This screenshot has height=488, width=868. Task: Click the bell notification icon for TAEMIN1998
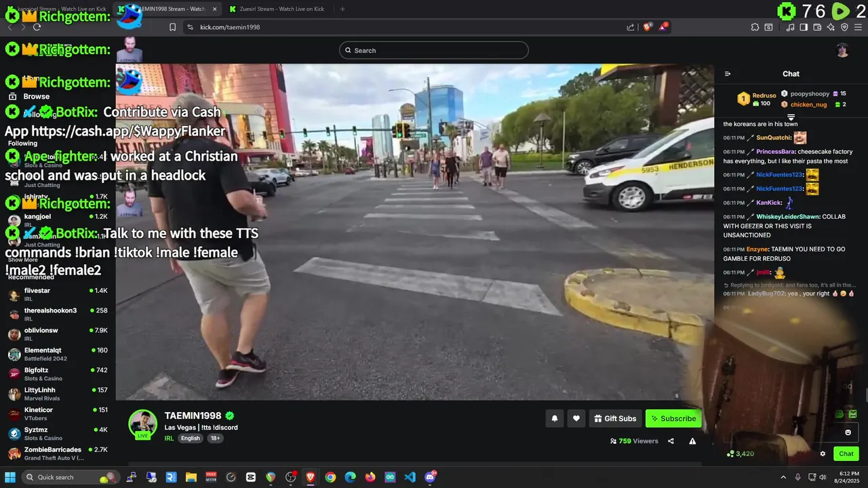click(x=554, y=419)
